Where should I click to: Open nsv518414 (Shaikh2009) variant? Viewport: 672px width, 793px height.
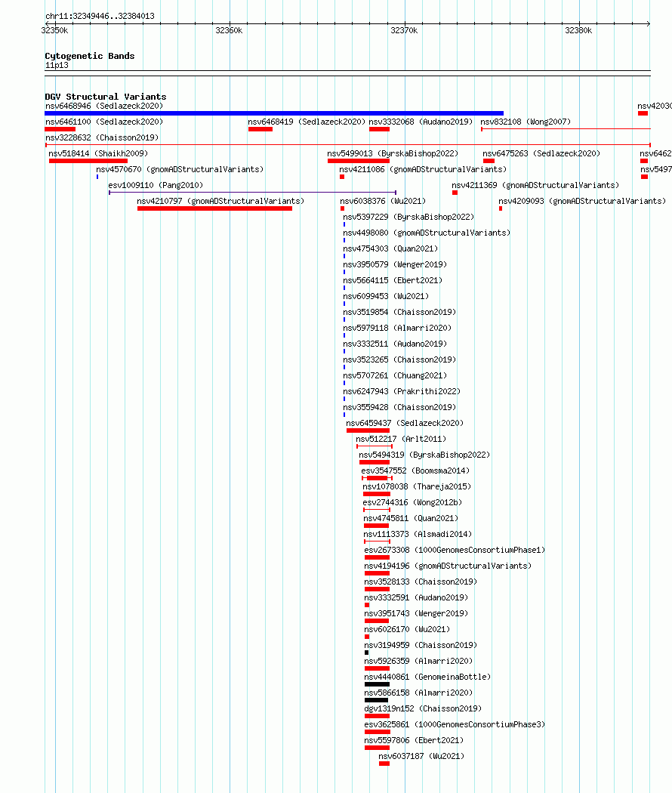click(x=98, y=154)
